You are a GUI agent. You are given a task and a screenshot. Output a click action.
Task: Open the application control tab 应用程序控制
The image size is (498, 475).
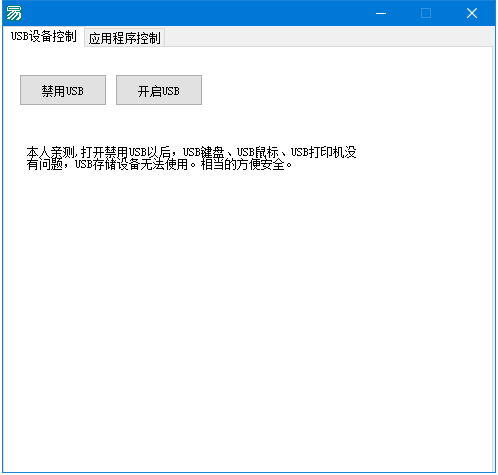point(124,38)
